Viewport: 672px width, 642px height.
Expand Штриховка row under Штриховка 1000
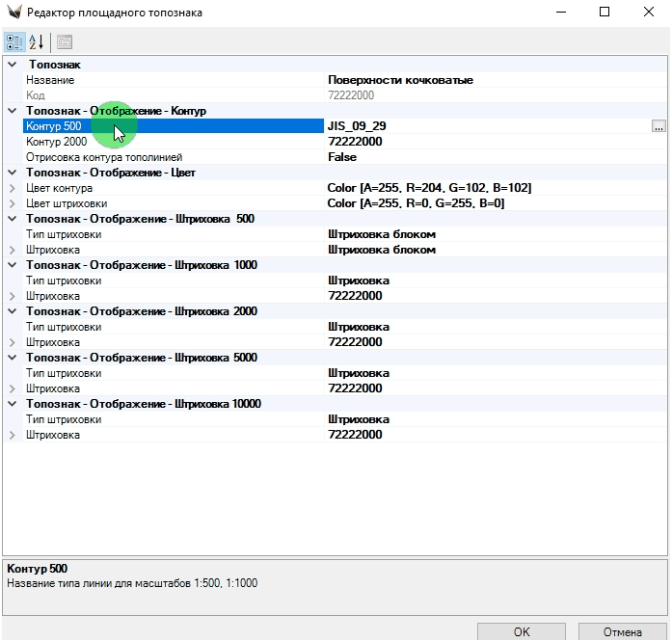coord(12,296)
